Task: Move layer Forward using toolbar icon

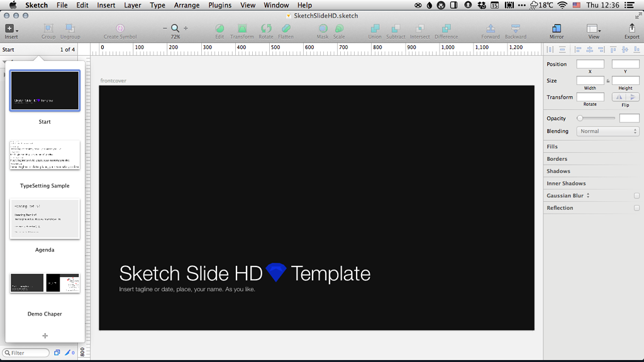Action: point(491,28)
